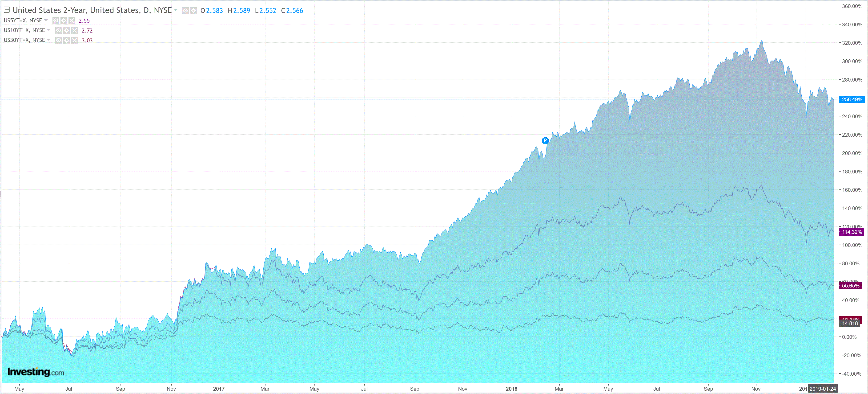Screen dimensions: 868x394
Task: Open settings for United States 2-Year series
Action: (x=193, y=11)
